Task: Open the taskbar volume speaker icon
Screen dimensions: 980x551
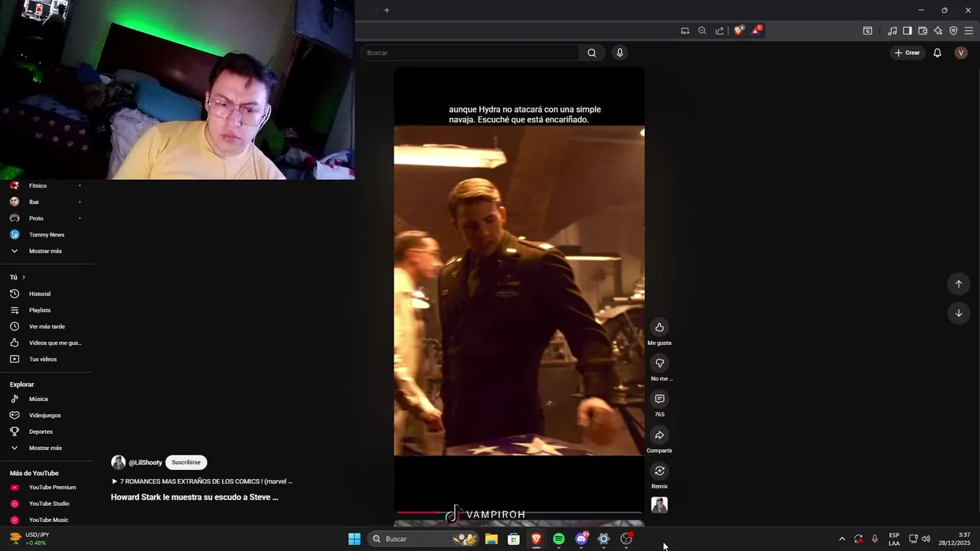Action: coord(926,539)
